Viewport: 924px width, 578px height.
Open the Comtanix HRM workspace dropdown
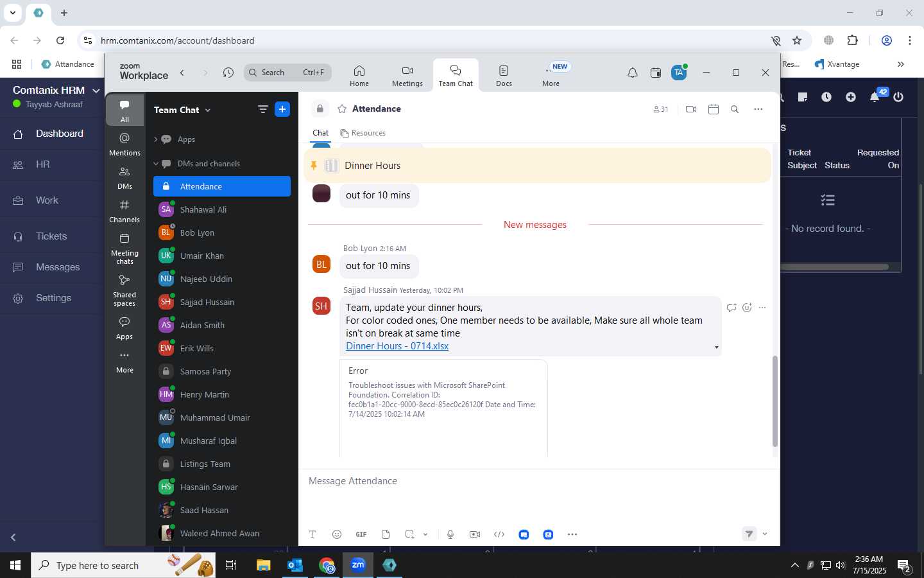tap(96, 91)
